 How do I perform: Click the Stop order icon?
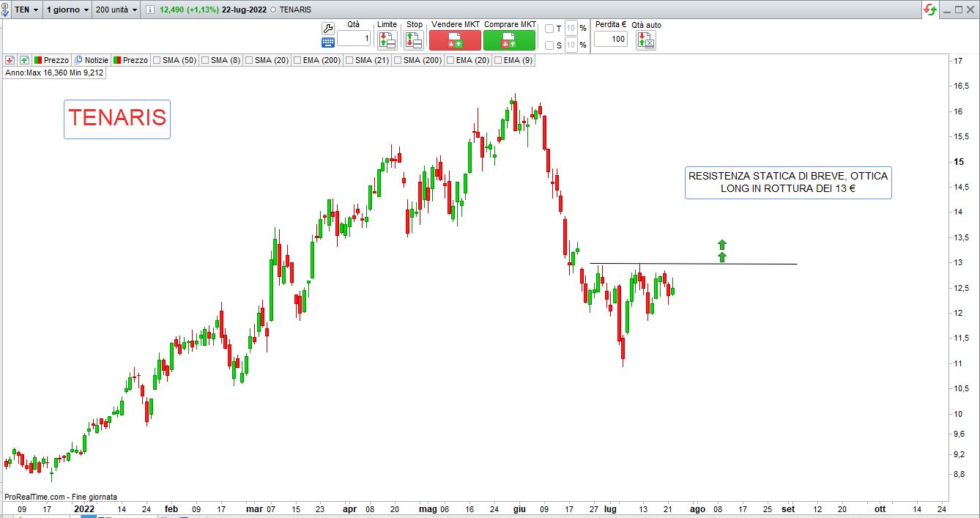pyautogui.click(x=414, y=40)
